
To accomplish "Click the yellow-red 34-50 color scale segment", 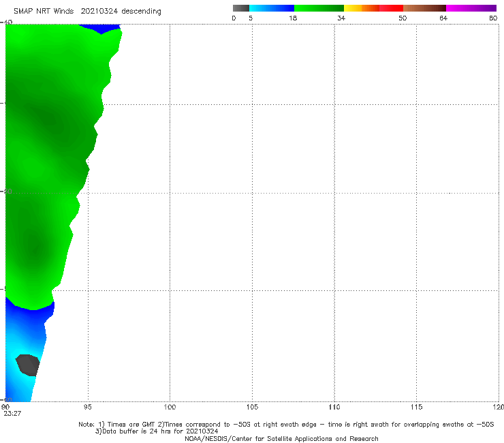I will pyautogui.click(x=373, y=8).
